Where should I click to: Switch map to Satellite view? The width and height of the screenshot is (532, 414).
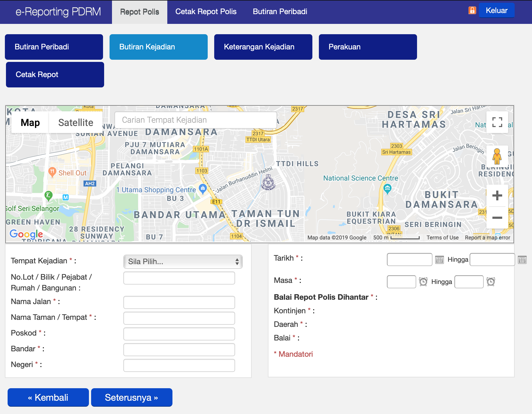(75, 122)
